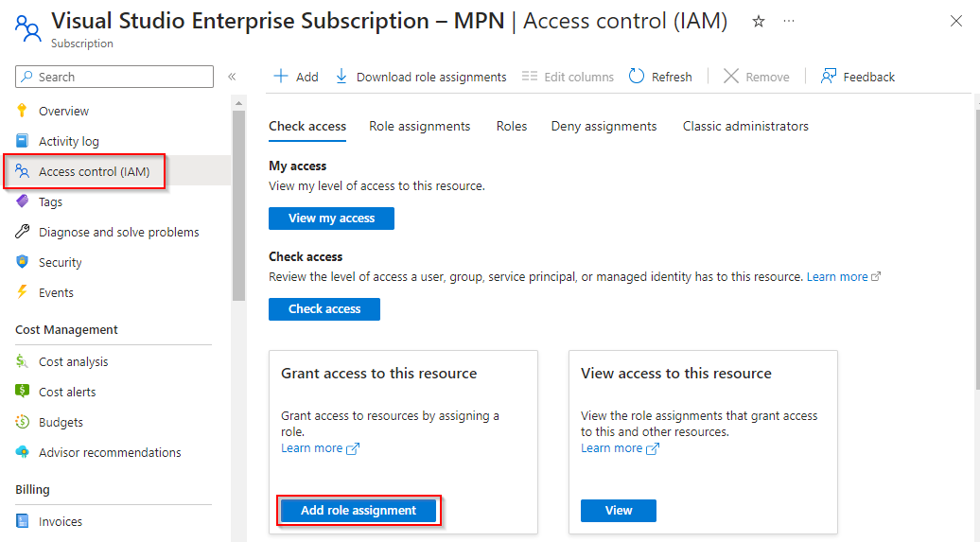Image resolution: width=980 pixels, height=542 pixels.
Task: Click the View button in View access card
Action: coord(618,510)
